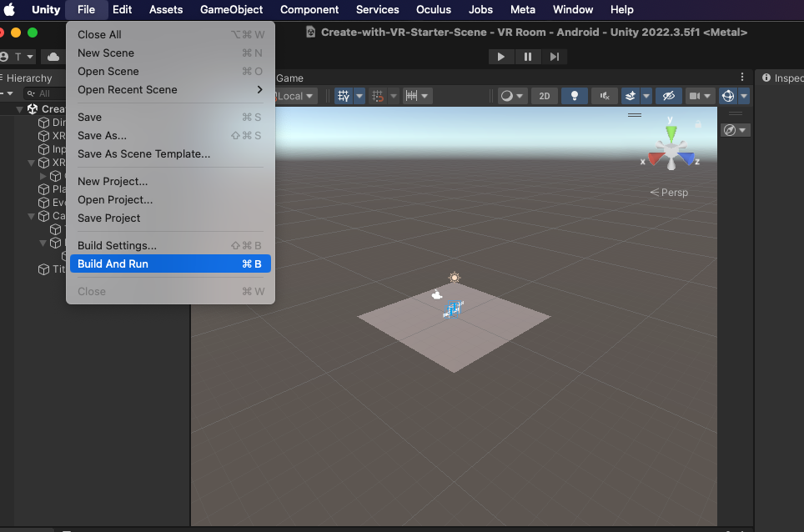Open the grid visibility options dropdown arrow
The height and width of the screenshot is (532, 804).
click(359, 96)
